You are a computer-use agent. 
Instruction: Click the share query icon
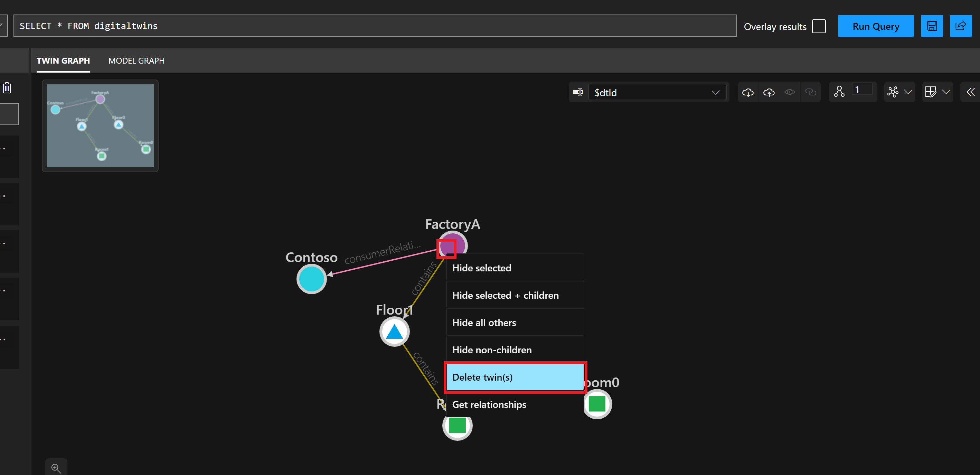coord(961,26)
